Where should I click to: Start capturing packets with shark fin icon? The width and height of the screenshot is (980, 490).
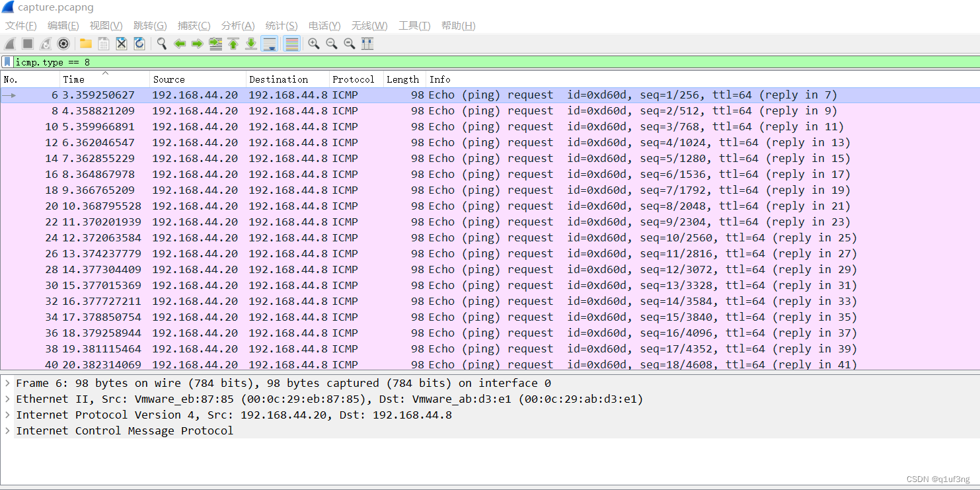click(x=10, y=44)
